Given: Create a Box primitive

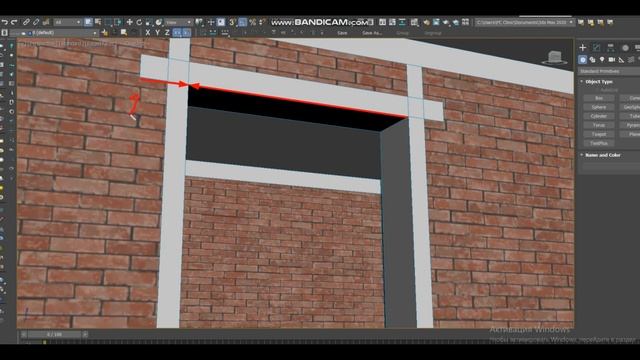Looking at the screenshot, I should tap(599, 98).
